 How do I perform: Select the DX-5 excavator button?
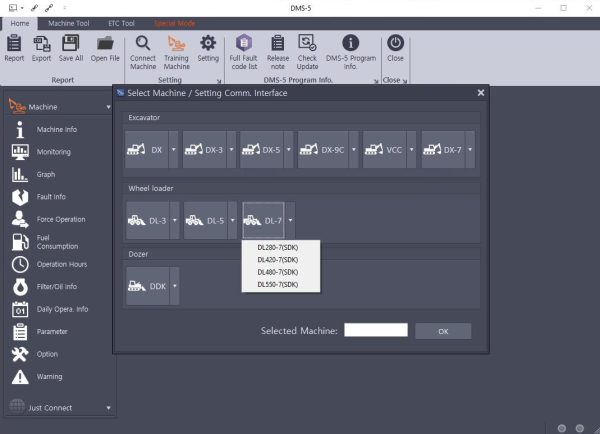262,150
